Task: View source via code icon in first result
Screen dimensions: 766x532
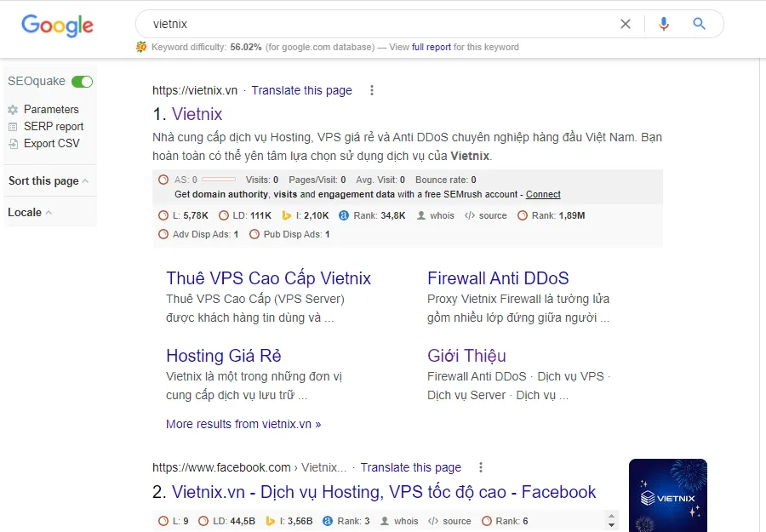Action: coord(470,215)
